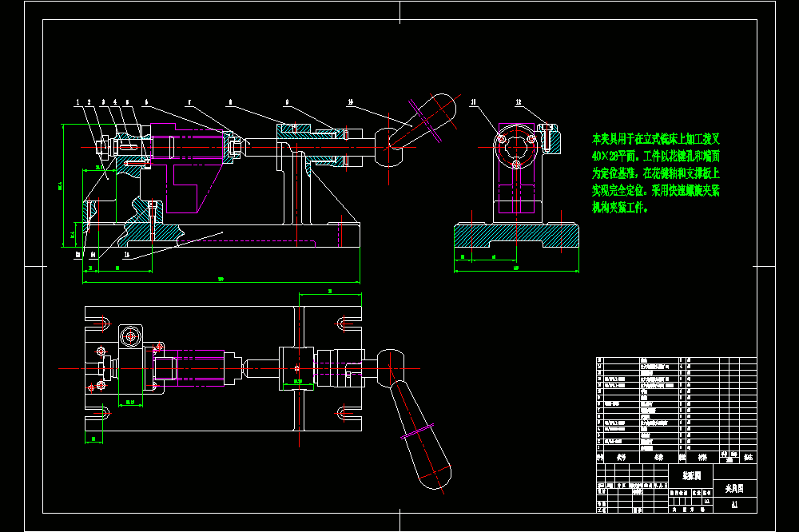Select the note line starting 为定位基准

click(656, 173)
